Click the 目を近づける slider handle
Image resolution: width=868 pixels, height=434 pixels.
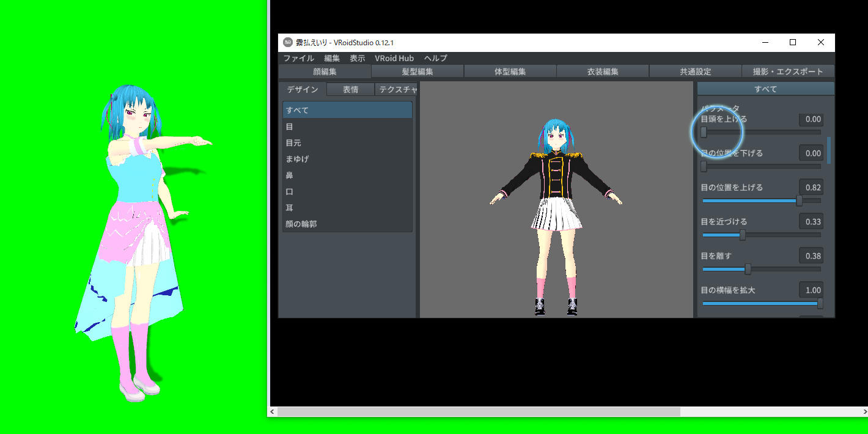742,235
